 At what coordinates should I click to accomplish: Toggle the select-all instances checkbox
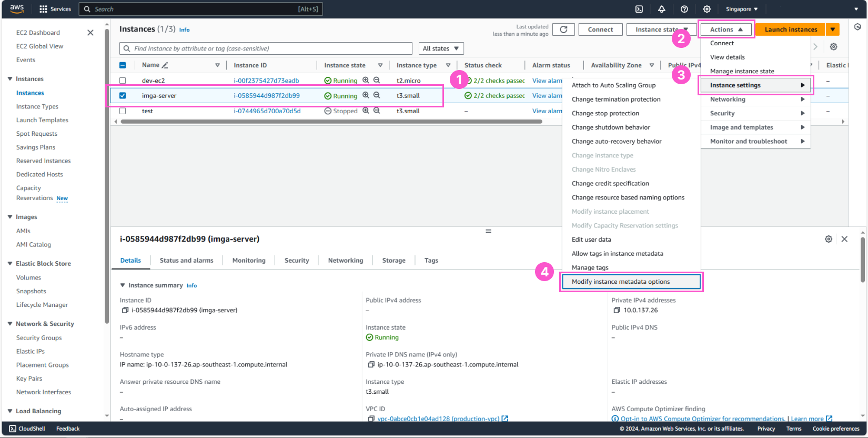[x=123, y=65]
